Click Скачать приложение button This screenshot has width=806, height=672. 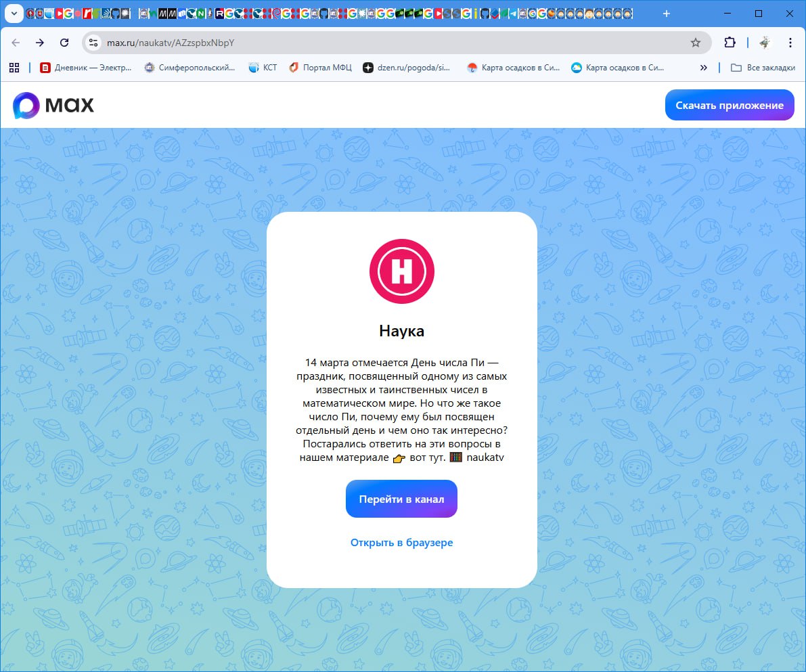coord(729,106)
